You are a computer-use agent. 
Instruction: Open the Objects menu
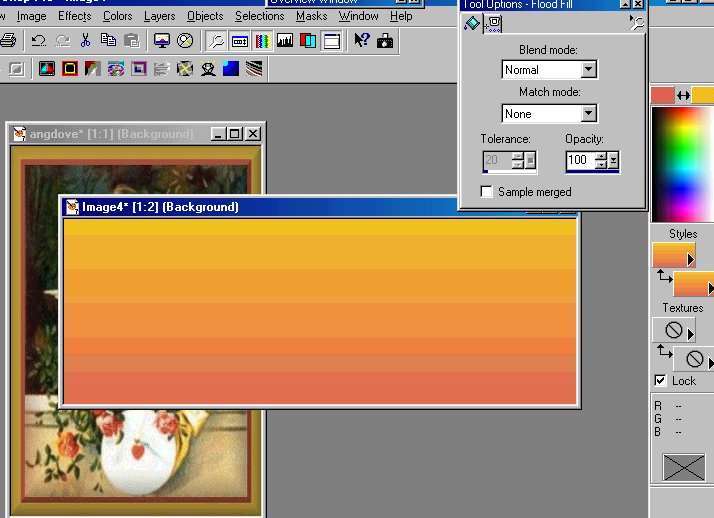(205, 16)
